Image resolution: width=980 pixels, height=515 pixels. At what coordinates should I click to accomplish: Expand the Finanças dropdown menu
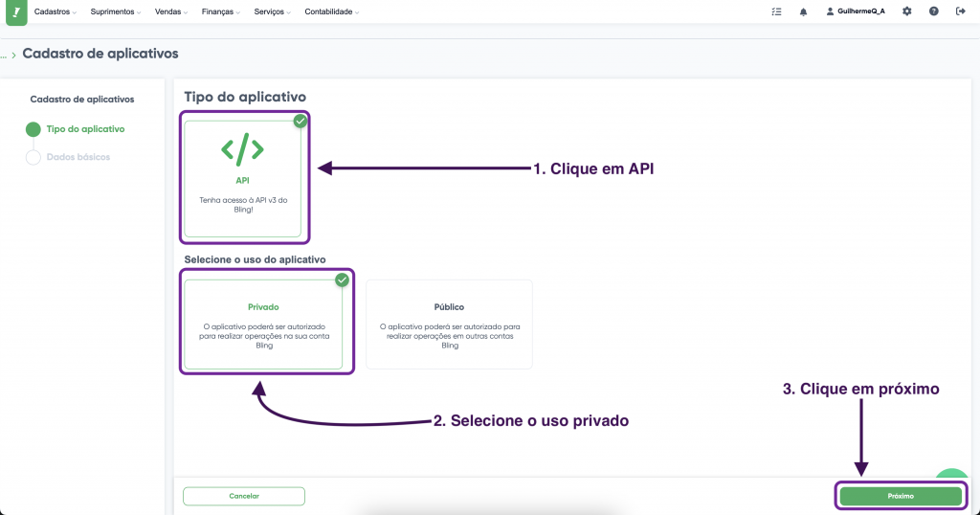click(224, 11)
